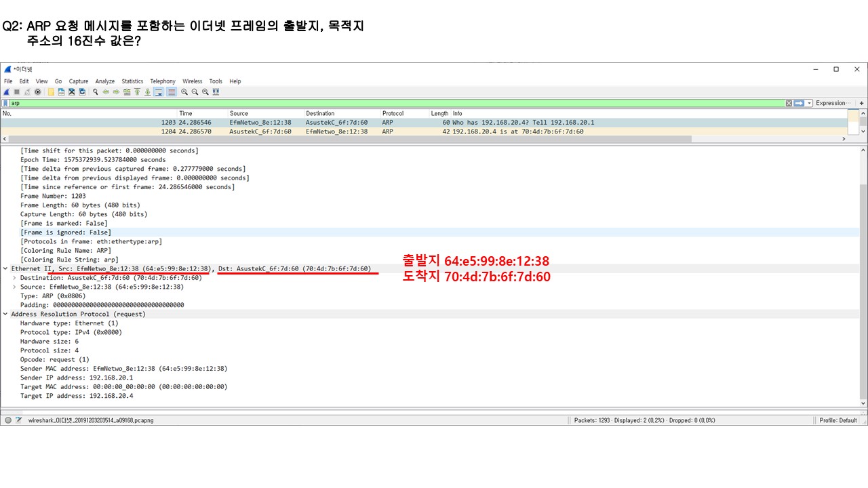Screen dimensions: 868x488
Task: Jump to the last packet
Action: pyautogui.click(x=148, y=91)
